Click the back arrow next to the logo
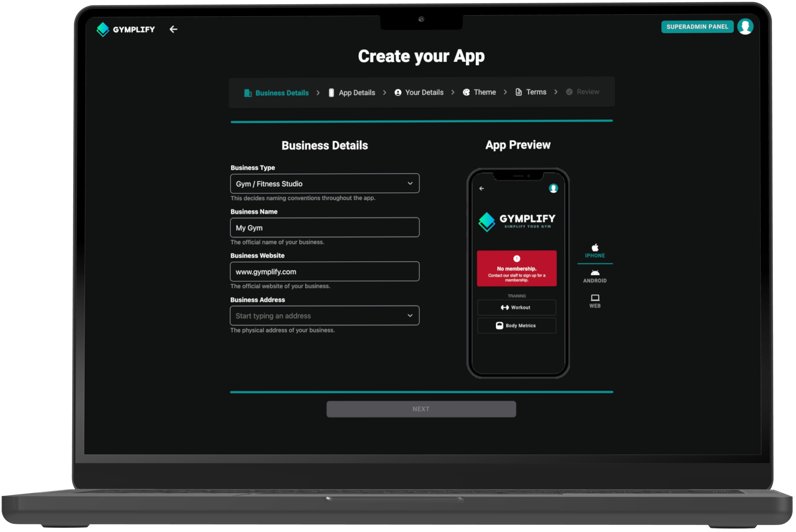 (x=173, y=29)
